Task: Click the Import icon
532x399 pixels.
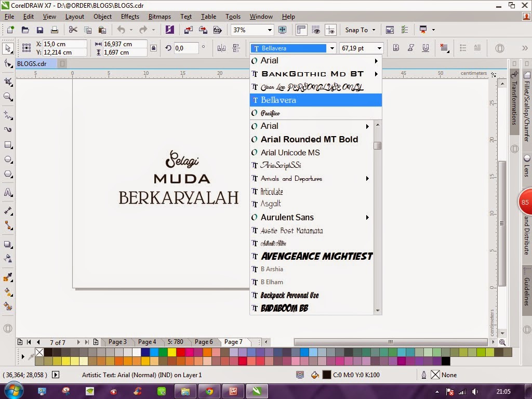Action: tap(188, 30)
